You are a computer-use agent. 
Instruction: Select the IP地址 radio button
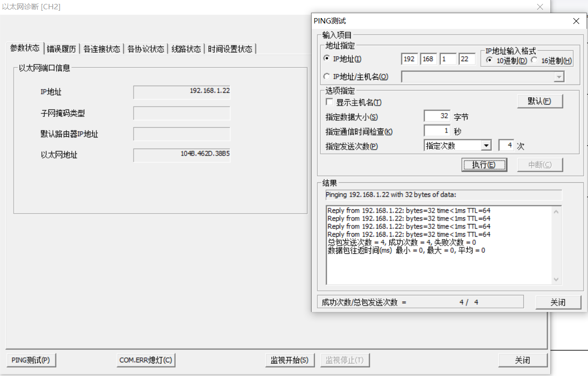(x=327, y=59)
